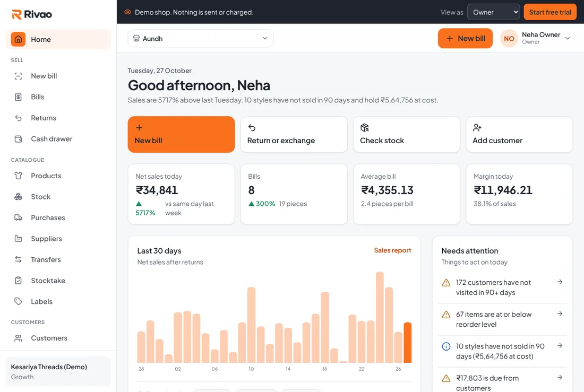Click arrow next to 10 styles not sold
Screen dimensions: 584x392
point(560,346)
